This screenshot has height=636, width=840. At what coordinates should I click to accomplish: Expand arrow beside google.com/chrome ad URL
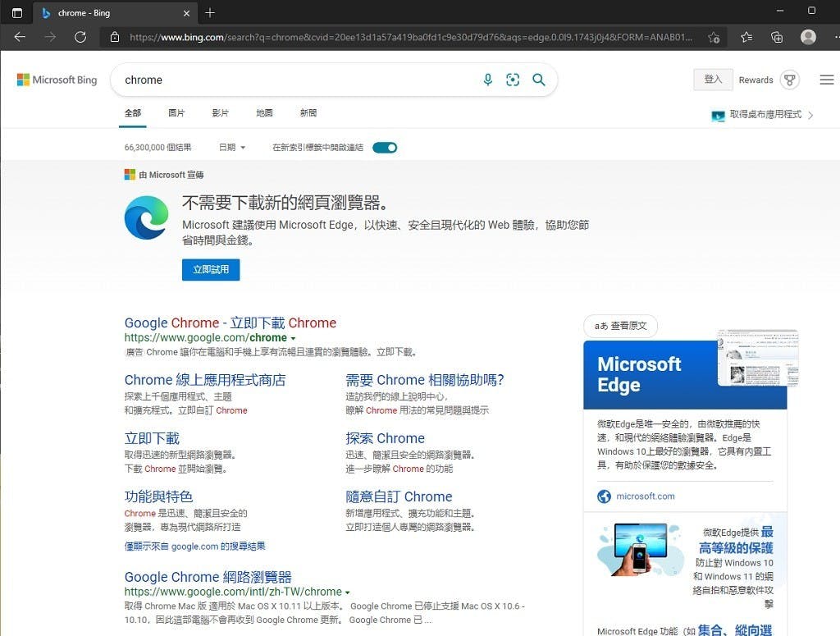(x=294, y=338)
